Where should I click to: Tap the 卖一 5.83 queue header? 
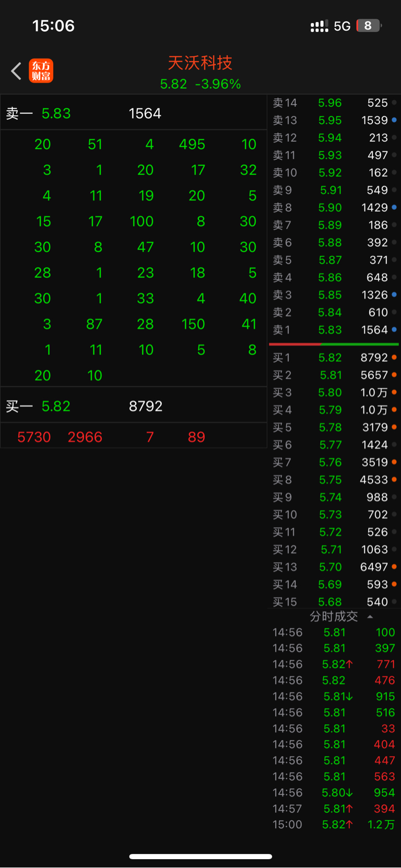pos(134,113)
